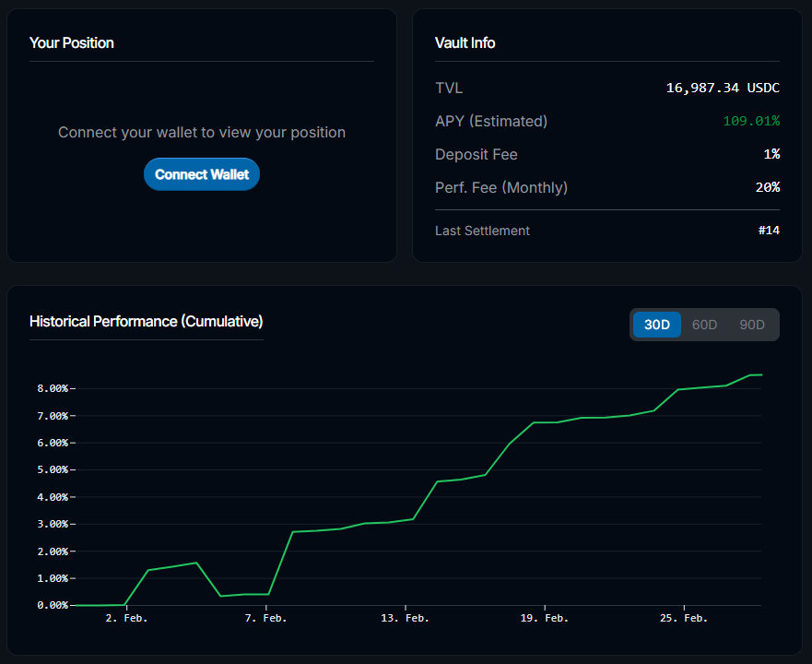812x664 pixels.
Task: Click 'Historical Performance (Cumulative)' heading
Action: click(x=146, y=321)
